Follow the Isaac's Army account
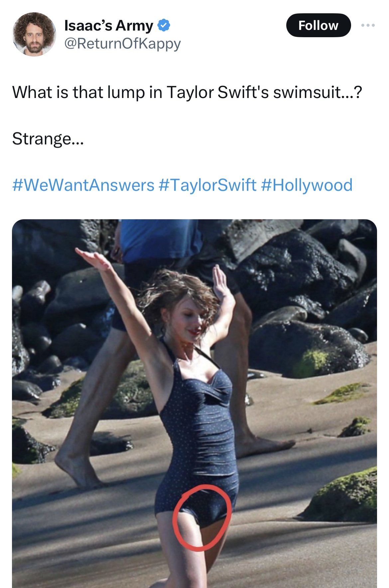Image resolution: width=389 pixels, height=588 pixels. tap(318, 25)
